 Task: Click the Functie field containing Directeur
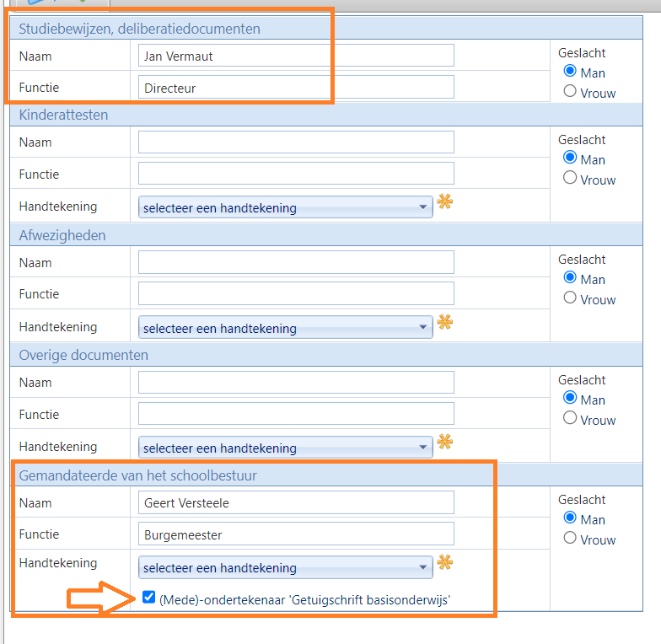(x=297, y=88)
